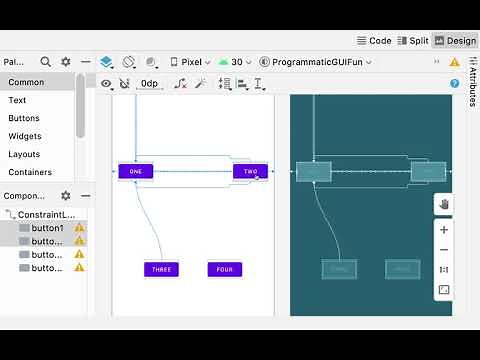Image resolution: width=480 pixels, height=360 pixels.
Task: Select second button tree row
Action: click(44, 241)
